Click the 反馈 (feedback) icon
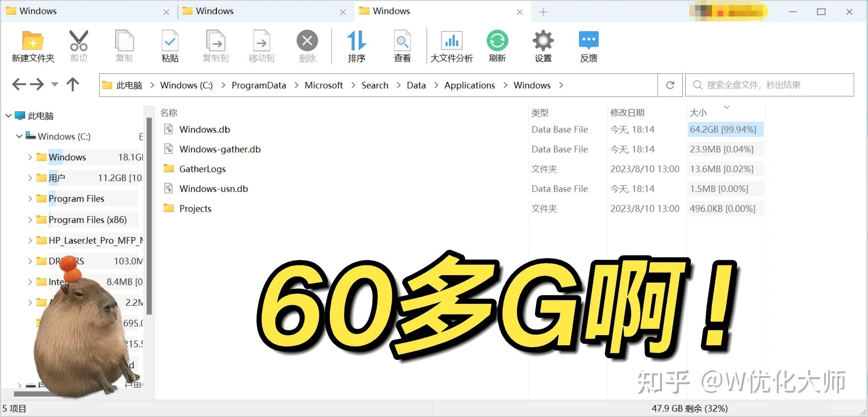 588,46
